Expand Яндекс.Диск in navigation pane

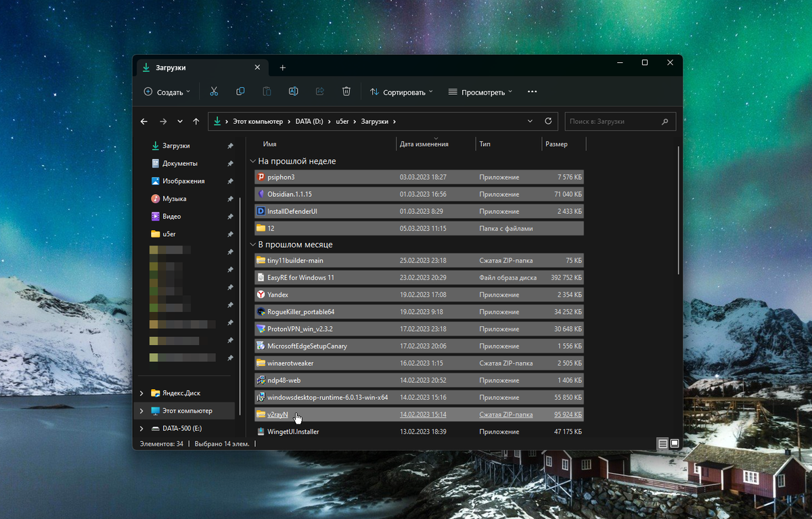click(141, 393)
